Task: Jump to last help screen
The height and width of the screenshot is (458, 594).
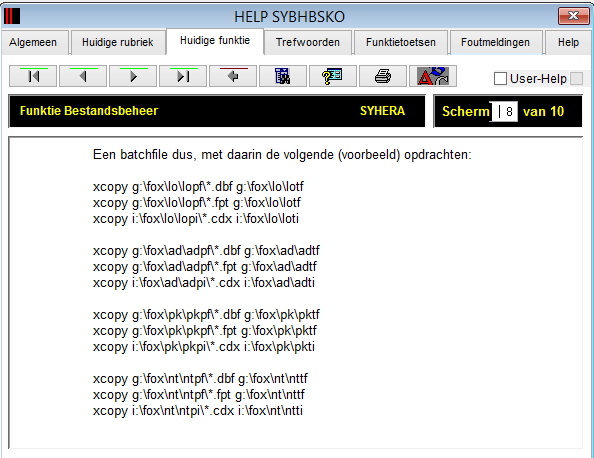Action: coord(183,76)
